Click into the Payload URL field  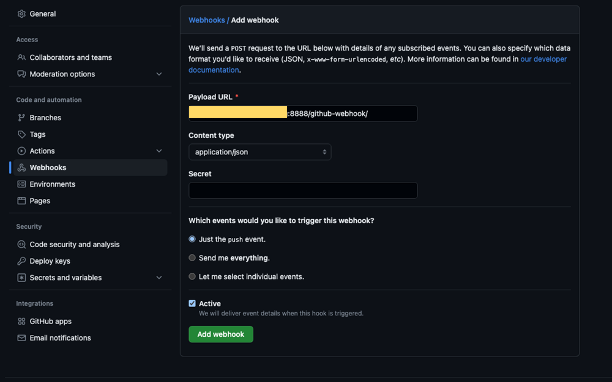(x=303, y=114)
